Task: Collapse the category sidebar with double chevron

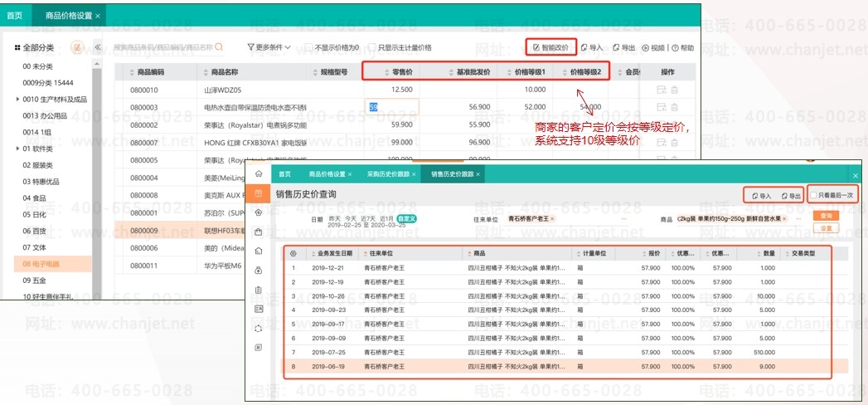Action: click(x=98, y=47)
